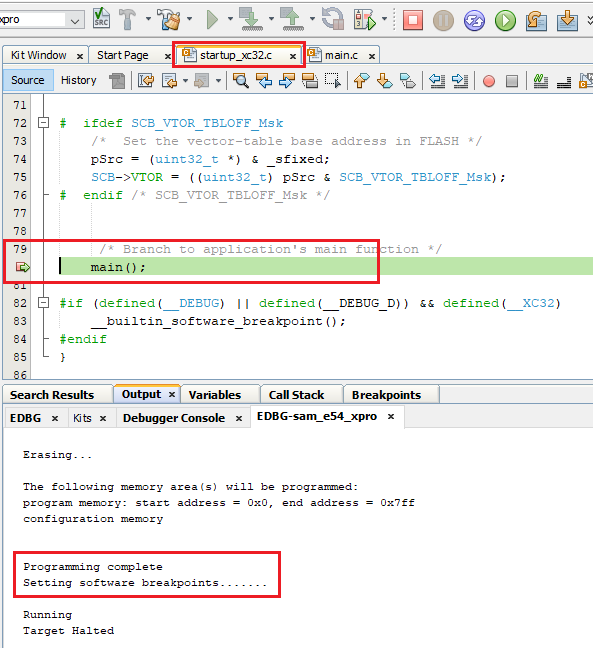Open the Program Device dropdown arrow
Screen dimensions: 593x648
(x=271, y=19)
